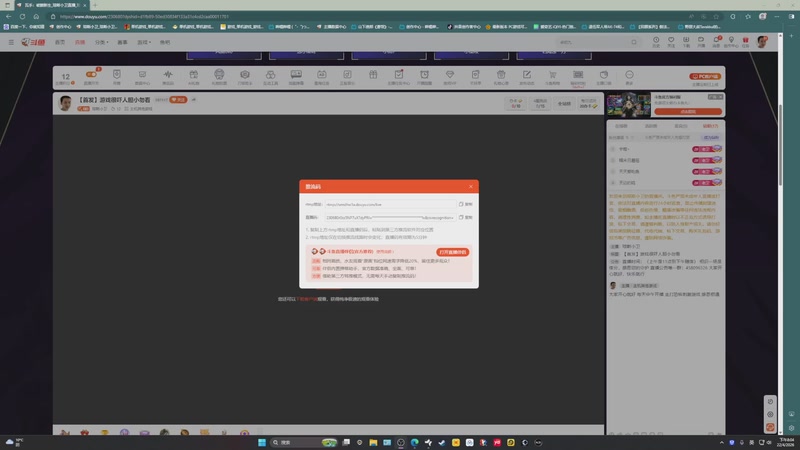Click the rtmp address field
This screenshot has height=450, width=800.
coord(390,204)
